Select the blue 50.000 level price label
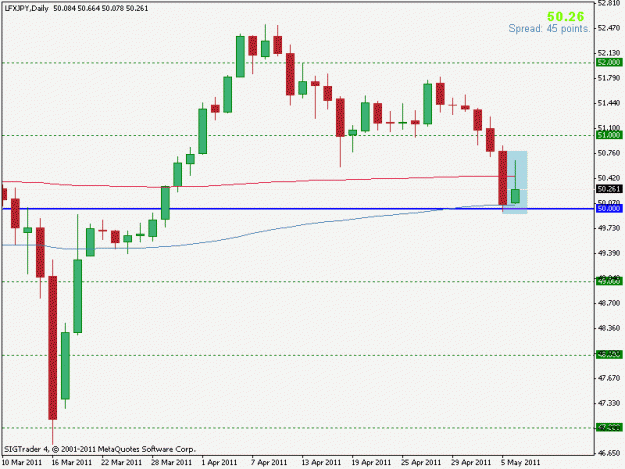The image size is (625, 469). click(609, 208)
